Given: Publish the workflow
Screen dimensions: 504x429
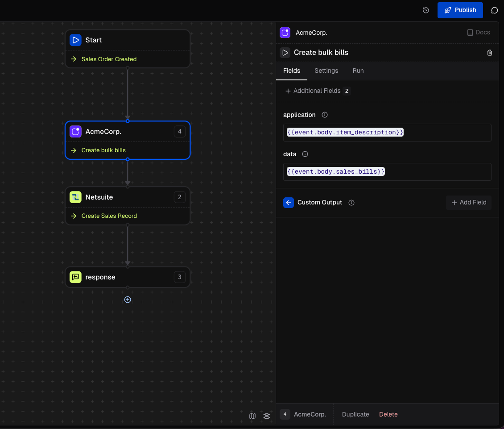Looking at the screenshot, I should [460, 10].
